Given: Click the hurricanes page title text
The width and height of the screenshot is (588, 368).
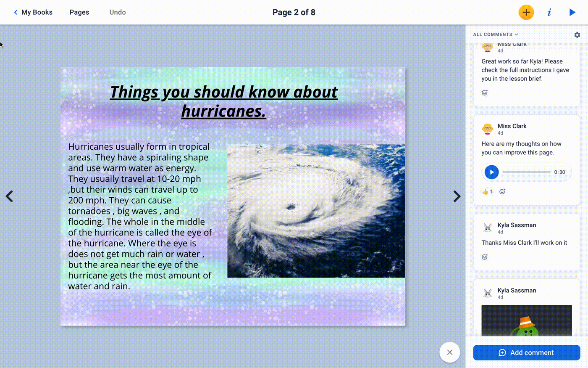Looking at the screenshot, I should pos(223,101).
